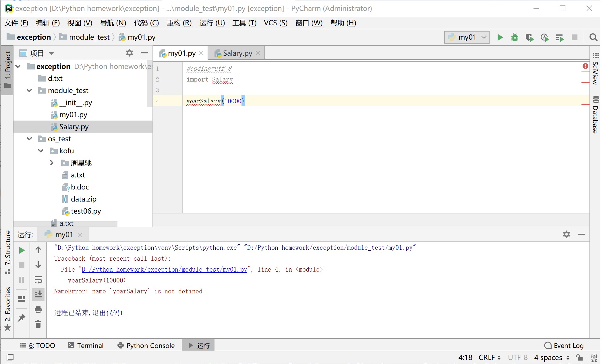Open the 文件 (F) menu
This screenshot has width=603, height=364.
tap(16, 23)
